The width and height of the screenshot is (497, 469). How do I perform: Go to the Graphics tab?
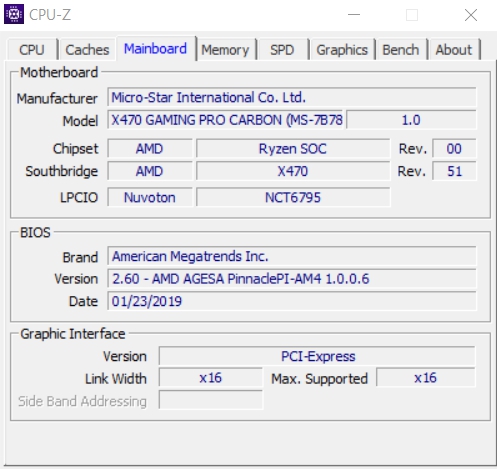(342, 50)
